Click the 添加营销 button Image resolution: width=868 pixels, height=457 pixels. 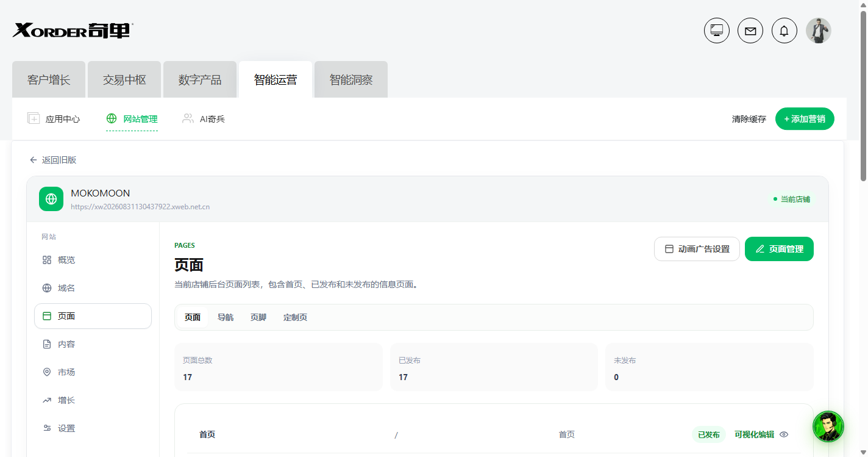(805, 119)
